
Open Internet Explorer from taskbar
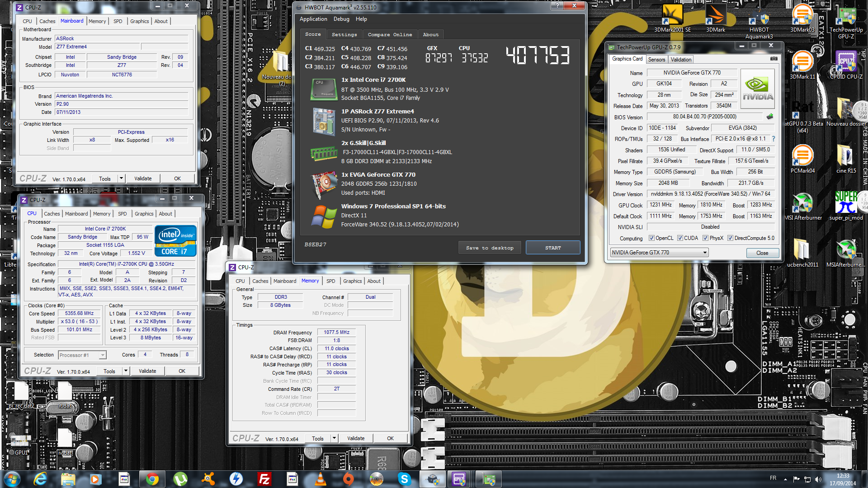pyautogui.click(x=40, y=479)
